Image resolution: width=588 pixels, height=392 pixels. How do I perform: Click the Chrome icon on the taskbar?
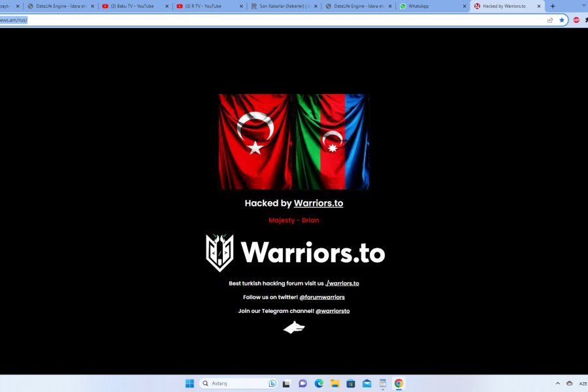tap(399, 384)
